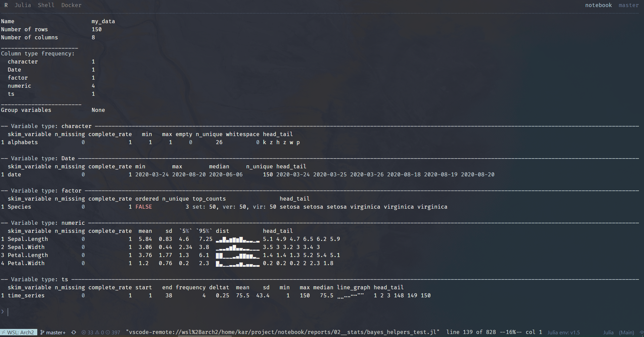Click the WSL: Arch2 remote indicator

click(x=18, y=332)
